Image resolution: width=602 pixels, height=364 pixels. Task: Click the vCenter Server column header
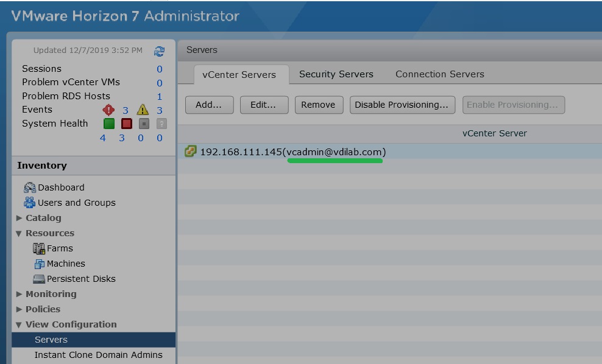(495, 133)
